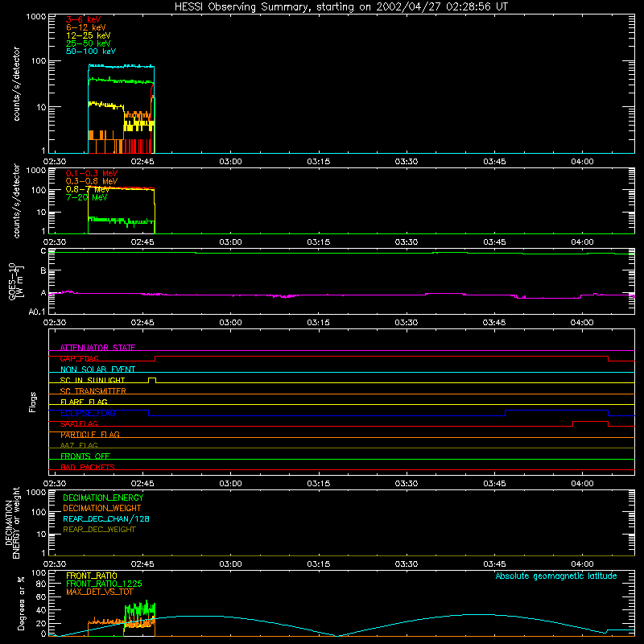644x644 pixels.
Task: Click the ECLIPSE_FLAG raised step after 03:45
Action: (556, 411)
